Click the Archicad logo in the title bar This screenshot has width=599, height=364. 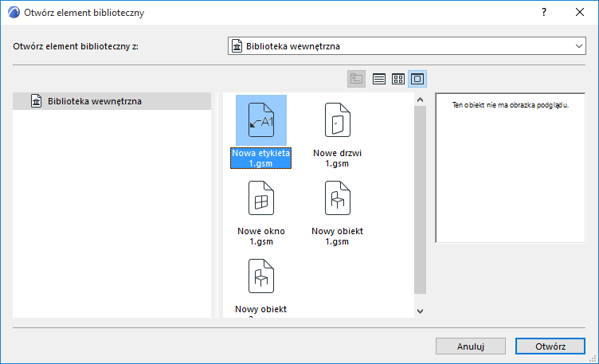click(x=14, y=13)
